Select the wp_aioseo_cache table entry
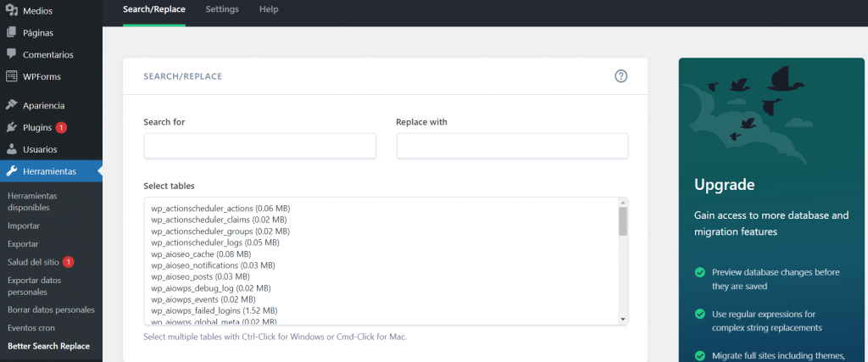The width and height of the screenshot is (868, 362). click(x=201, y=253)
